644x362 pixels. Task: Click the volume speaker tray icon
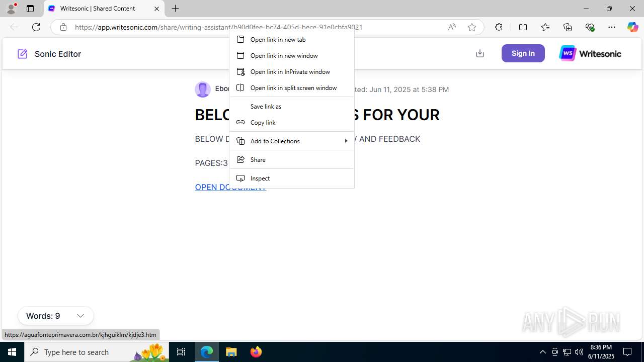pos(579,352)
